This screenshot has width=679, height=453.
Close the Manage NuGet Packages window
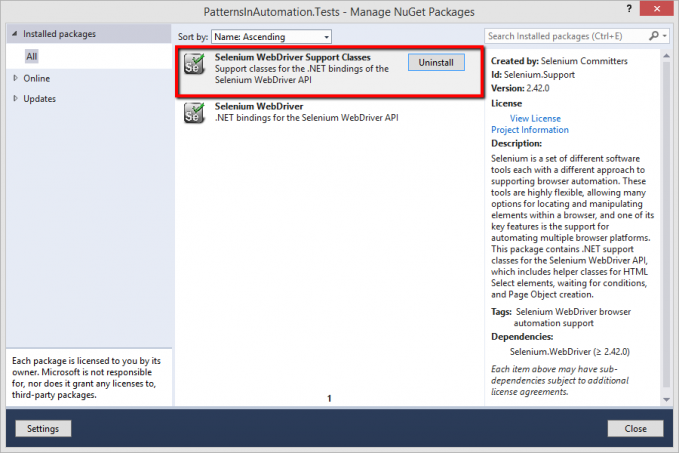[657, 9]
